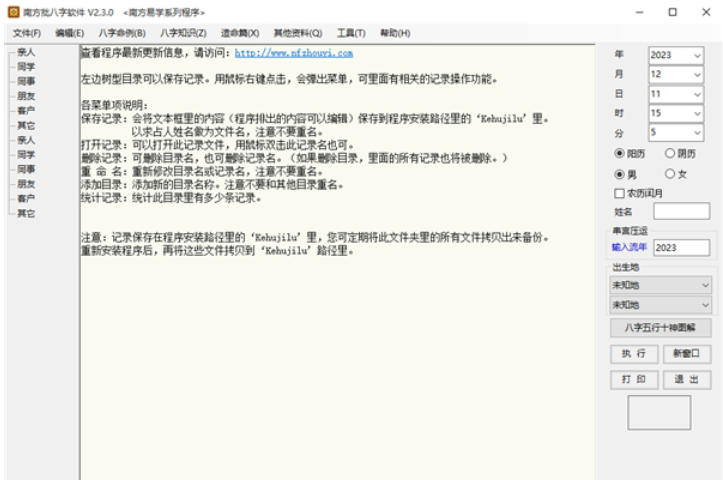Image resolution: width=723 pixels, height=480 pixels.
Task: Click the '保存记录' explanation line in text area
Action: (315, 119)
